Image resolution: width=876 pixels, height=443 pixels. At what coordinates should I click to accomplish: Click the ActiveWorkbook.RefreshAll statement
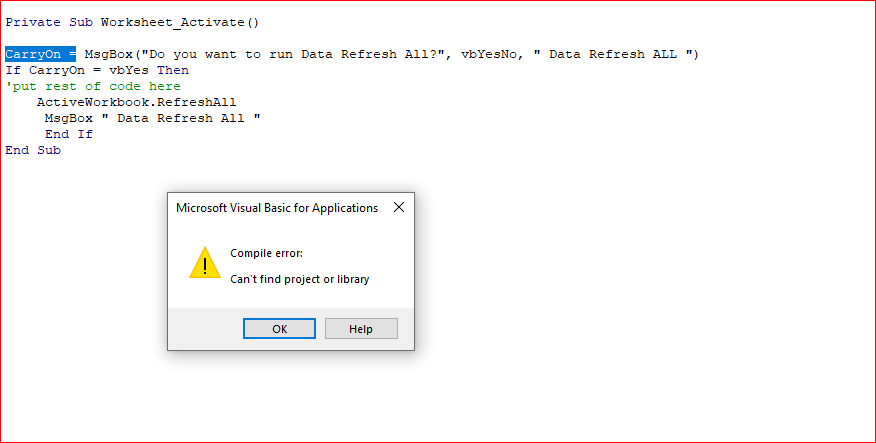pos(136,102)
